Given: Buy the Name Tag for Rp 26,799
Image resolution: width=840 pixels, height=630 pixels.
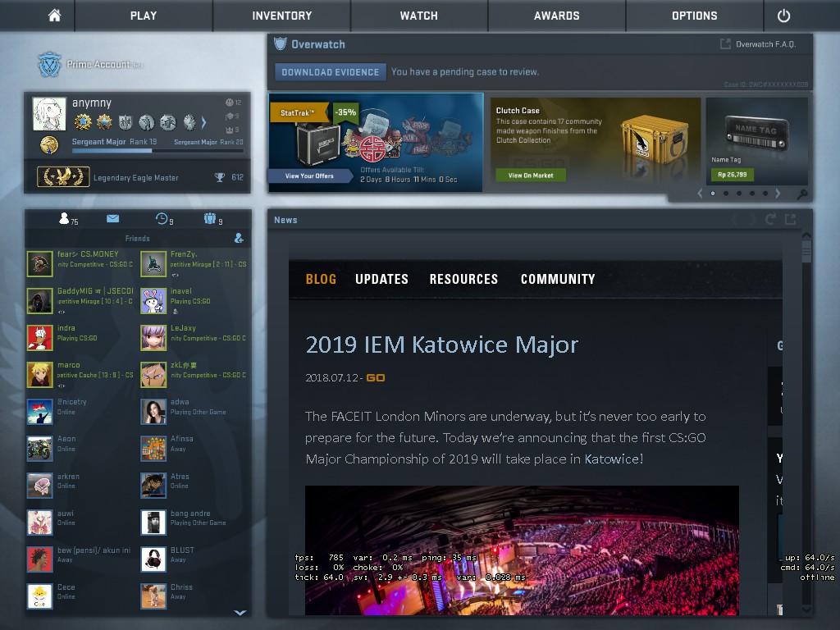Looking at the screenshot, I should [732, 175].
